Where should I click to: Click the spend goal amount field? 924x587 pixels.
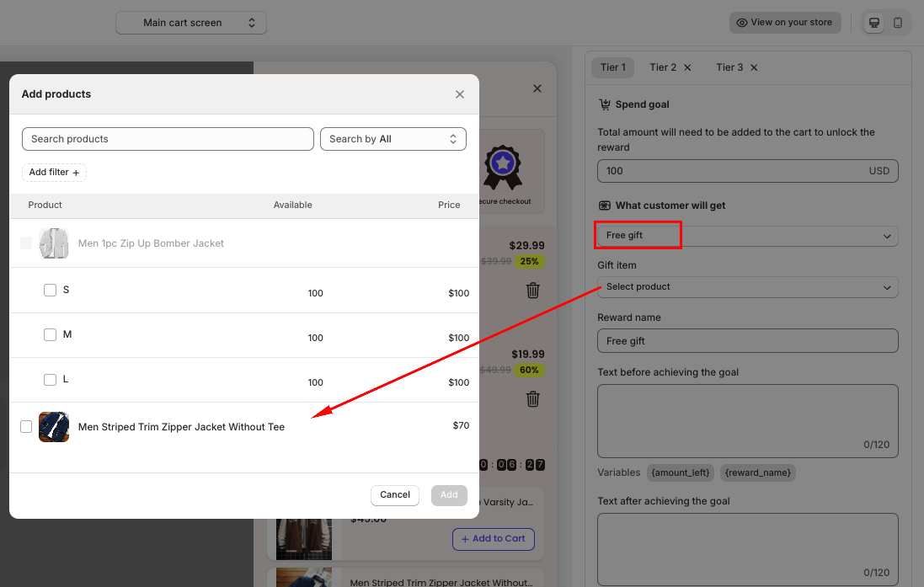point(748,171)
